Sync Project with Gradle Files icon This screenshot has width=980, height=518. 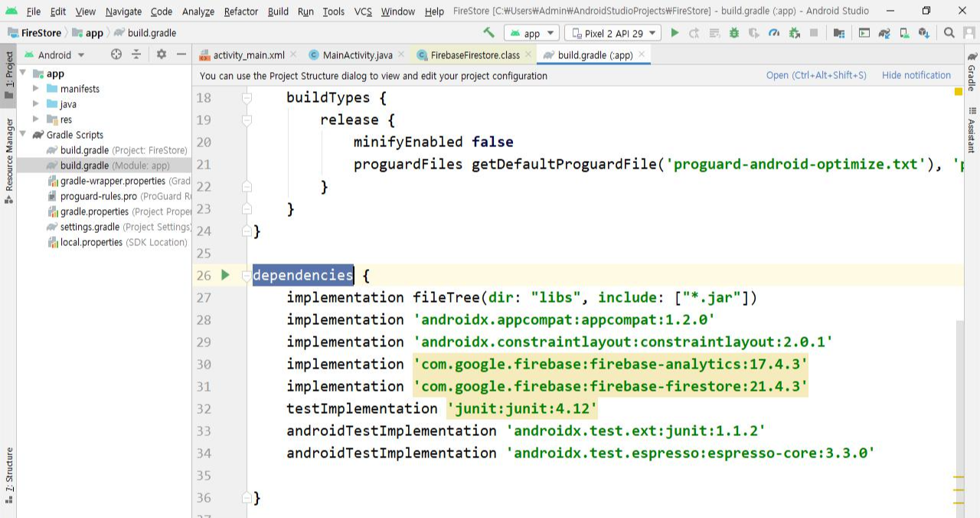pyautogui.click(x=884, y=33)
